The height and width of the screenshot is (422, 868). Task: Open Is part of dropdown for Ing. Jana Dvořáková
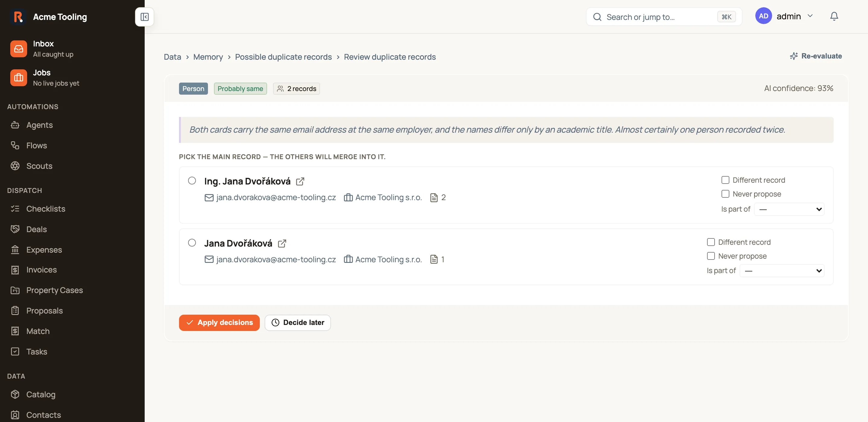pos(789,209)
